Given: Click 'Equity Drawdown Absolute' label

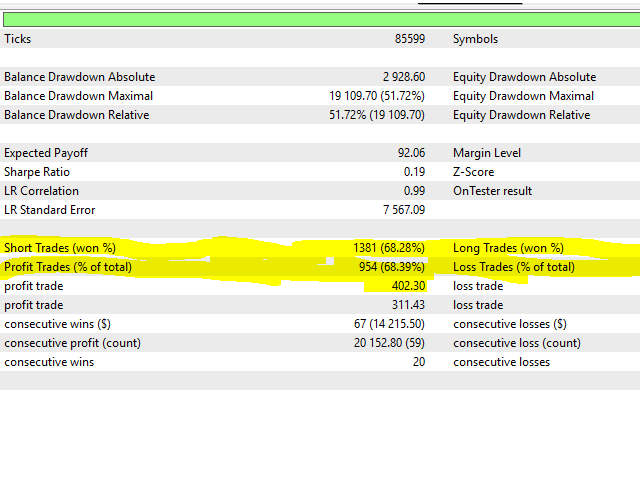Looking at the screenshot, I should [524, 77].
